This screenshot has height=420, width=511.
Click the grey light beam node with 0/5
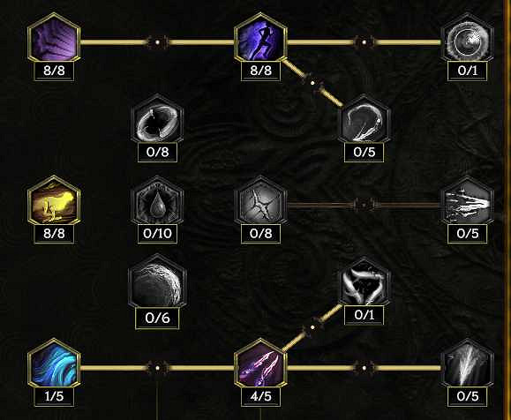coord(468,364)
